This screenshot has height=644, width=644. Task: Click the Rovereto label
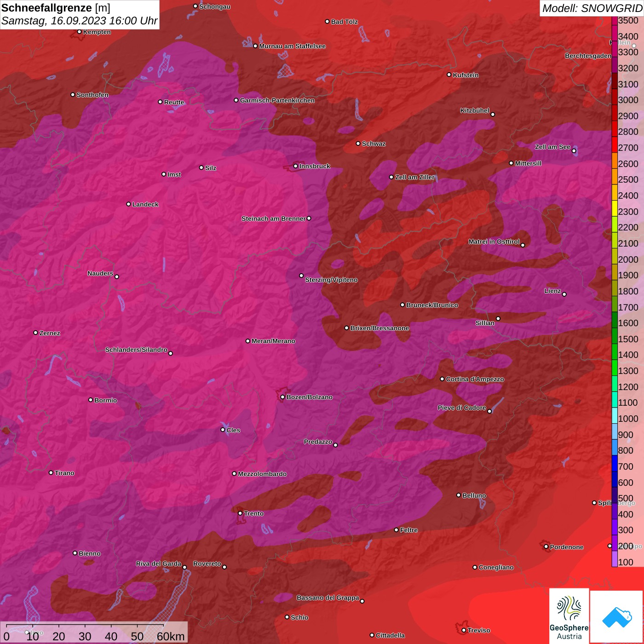coord(207,563)
